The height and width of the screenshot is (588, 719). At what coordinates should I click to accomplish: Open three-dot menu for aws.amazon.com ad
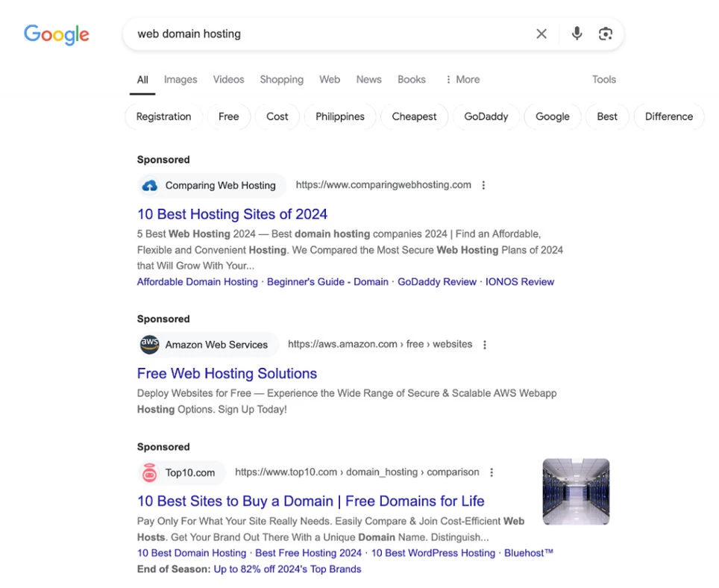pos(485,345)
